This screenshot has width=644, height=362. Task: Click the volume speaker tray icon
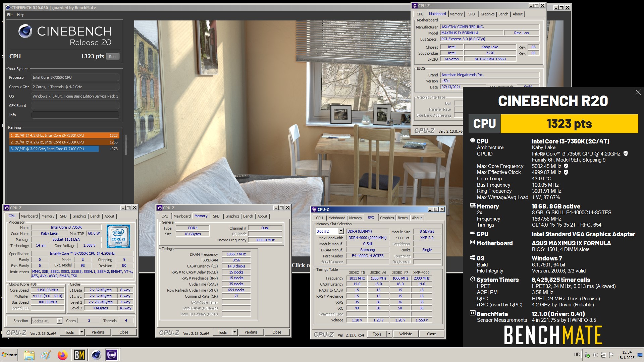click(595, 355)
